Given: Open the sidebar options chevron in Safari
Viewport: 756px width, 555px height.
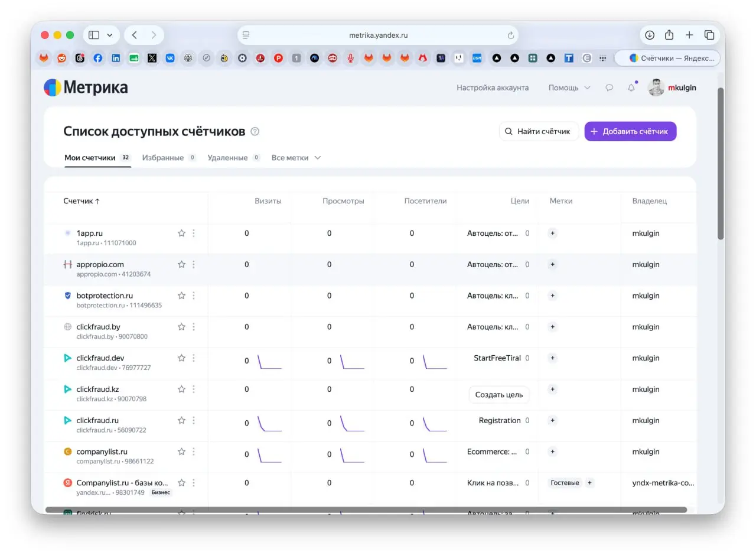Looking at the screenshot, I should coord(110,35).
